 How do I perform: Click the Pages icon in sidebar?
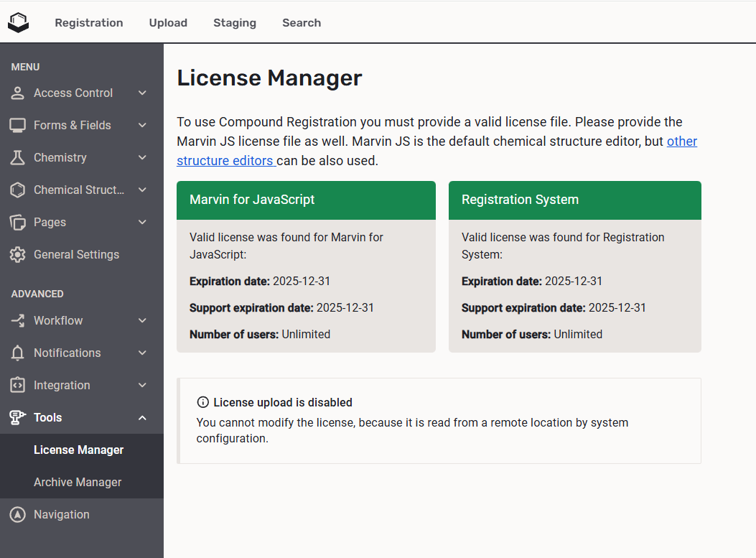(18, 222)
